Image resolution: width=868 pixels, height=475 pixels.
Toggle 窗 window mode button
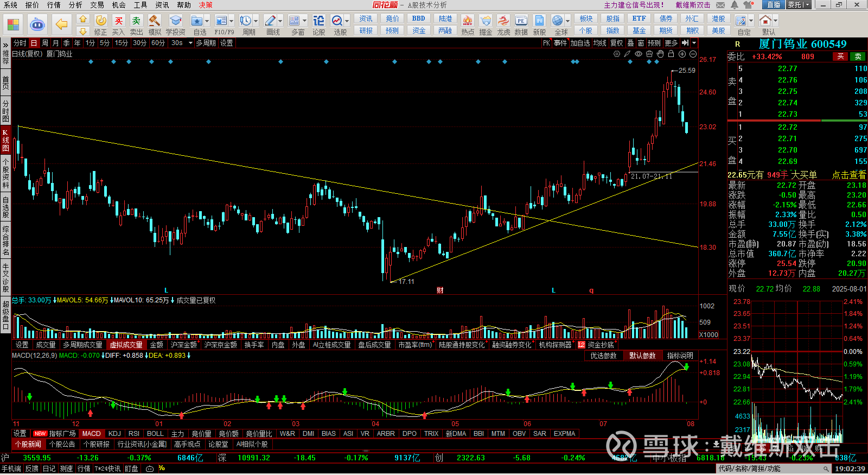(641, 43)
